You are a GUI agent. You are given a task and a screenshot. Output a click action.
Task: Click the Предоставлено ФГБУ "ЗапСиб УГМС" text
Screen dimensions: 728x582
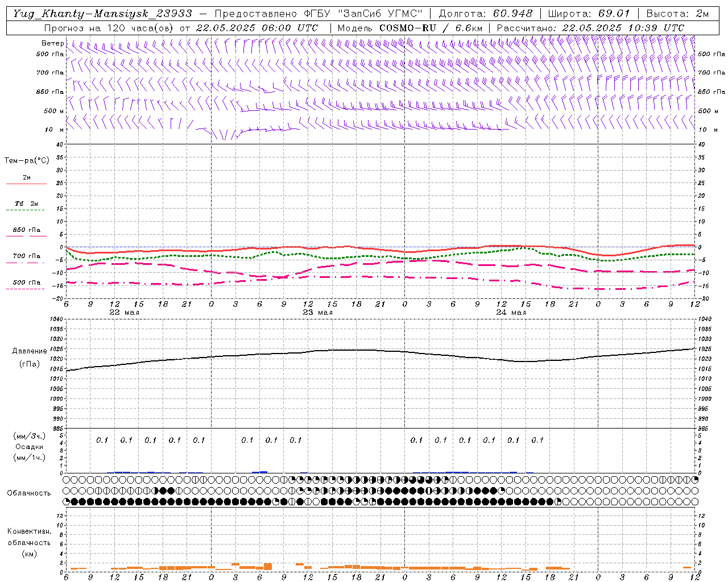319,14
